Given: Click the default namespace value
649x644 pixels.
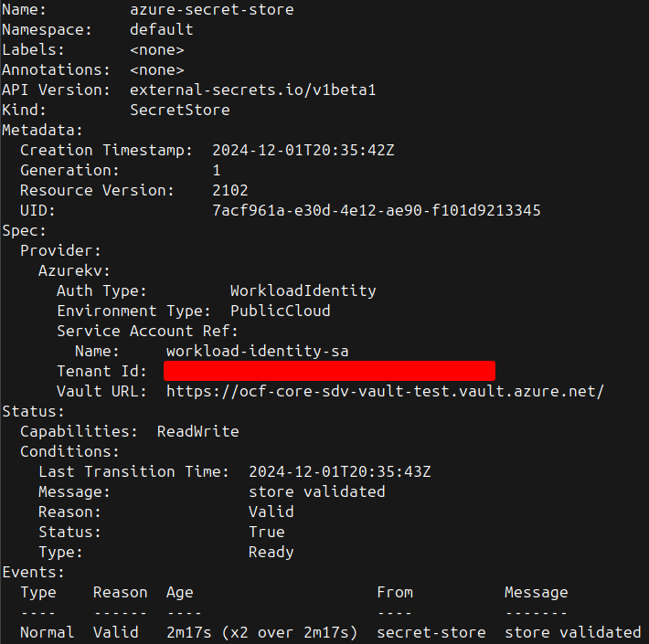Looking at the screenshot, I should coord(161,30).
